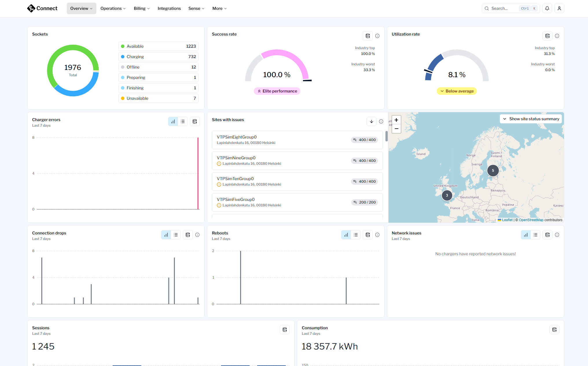Switch Charger errors to list view
The height and width of the screenshot is (366, 588).
click(x=183, y=121)
